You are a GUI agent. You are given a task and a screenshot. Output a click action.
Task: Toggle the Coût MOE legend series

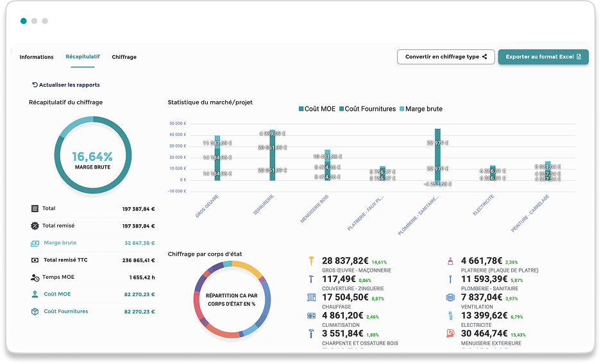(317, 109)
